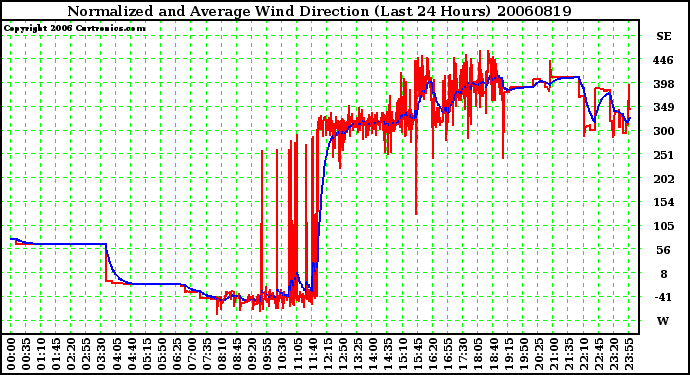Click the 12:50 time label

point(342,354)
